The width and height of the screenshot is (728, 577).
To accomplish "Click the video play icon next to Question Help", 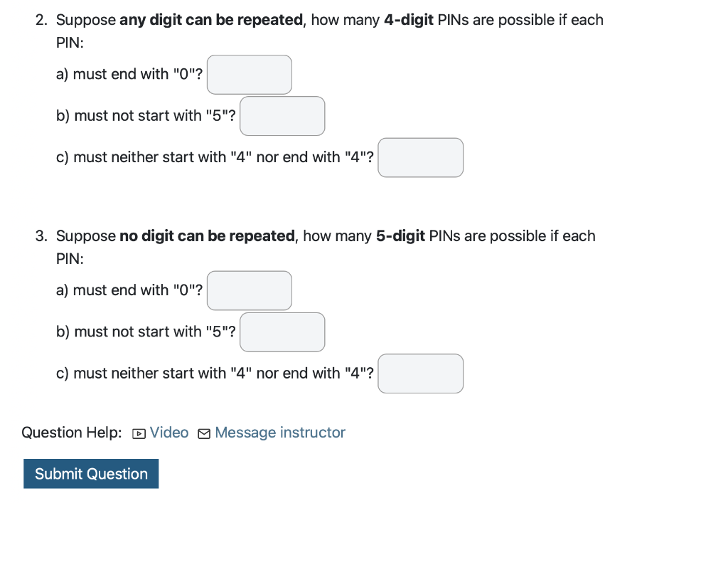I will [139, 433].
